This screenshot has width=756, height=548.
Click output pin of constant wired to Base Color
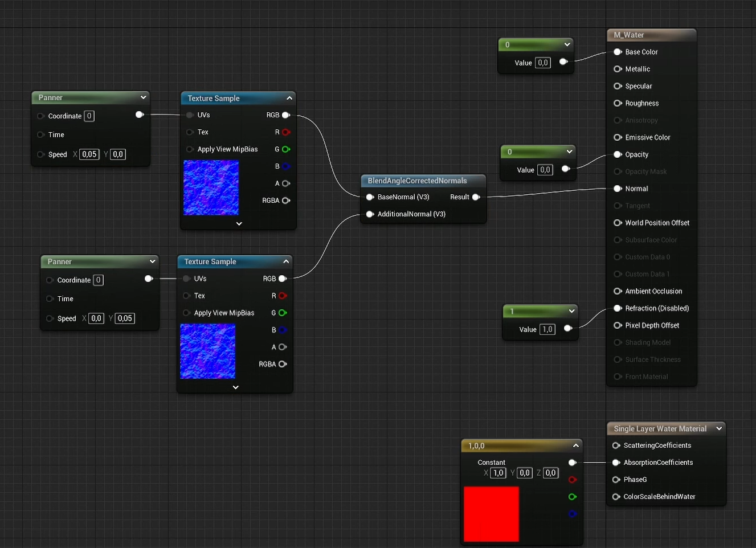pos(563,62)
